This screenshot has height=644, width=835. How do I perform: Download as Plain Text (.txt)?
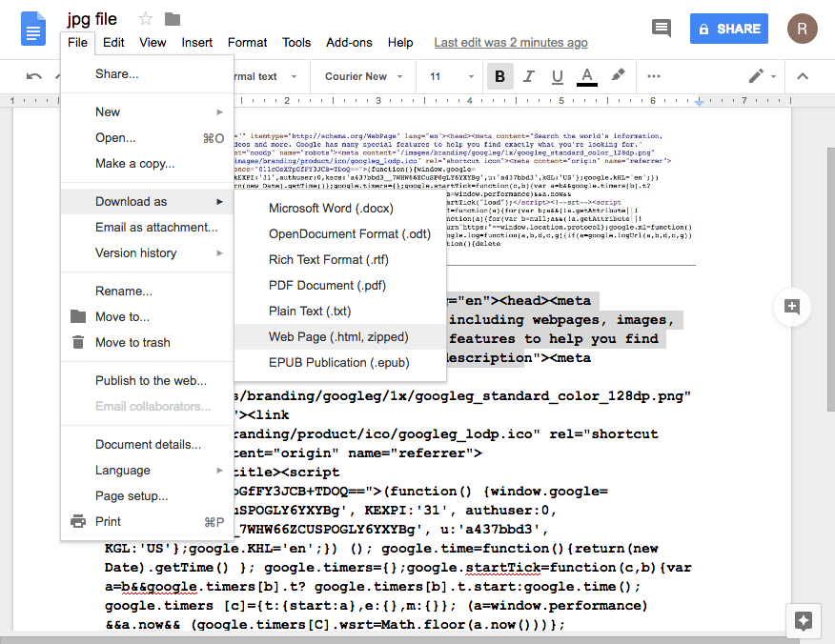click(340, 311)
